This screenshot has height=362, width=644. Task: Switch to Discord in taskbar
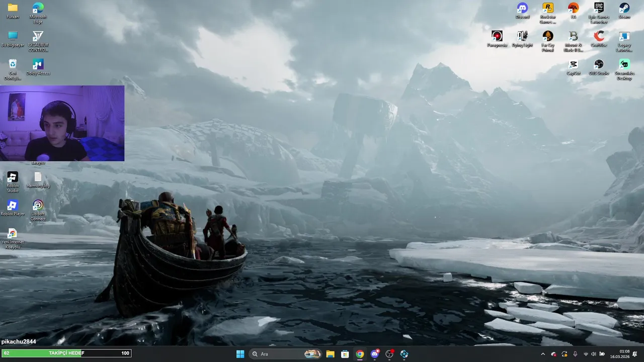pyautogui.click(x=375, y=354)
